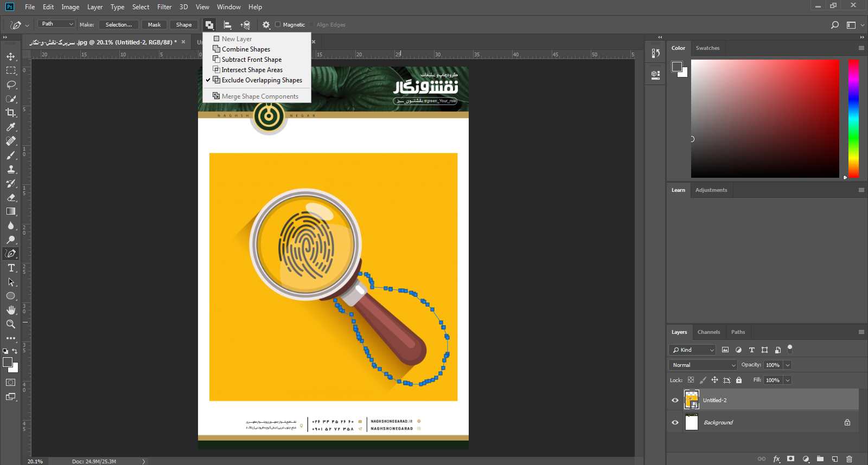
Task: Create a new layer
Action: click(835, 458)
